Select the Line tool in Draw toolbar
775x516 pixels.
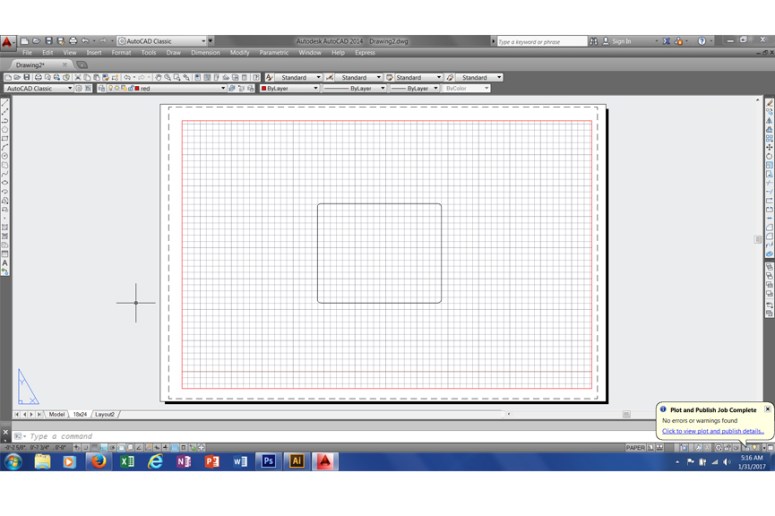[5, 102]
